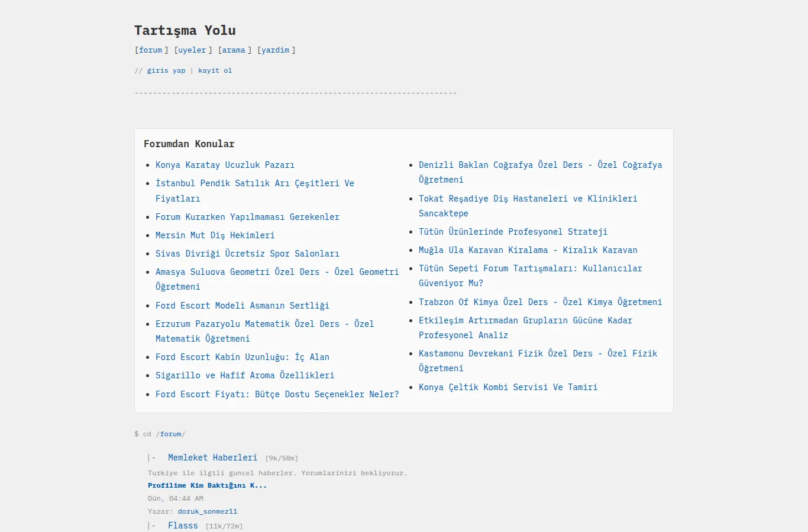Open Konya Karatay Ucuzluk Pazarı topic
This screenshot has width=808, height=532.
(225, 165)
